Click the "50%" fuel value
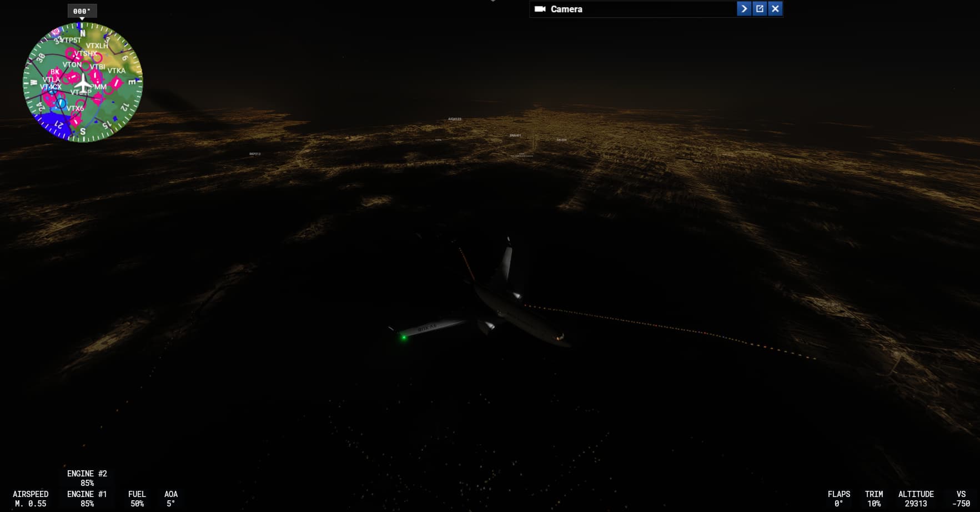This screenshot has width=980, height=512. point(137,504)
